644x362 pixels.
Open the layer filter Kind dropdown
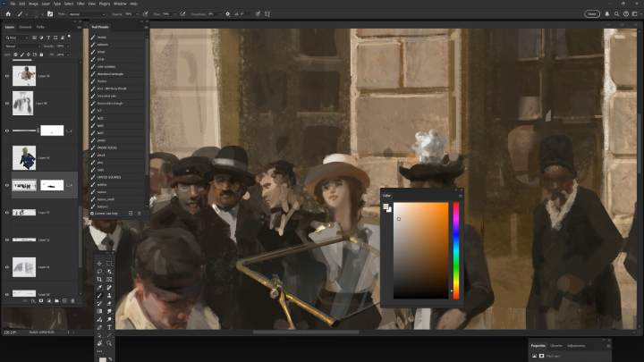click(17, 38)
